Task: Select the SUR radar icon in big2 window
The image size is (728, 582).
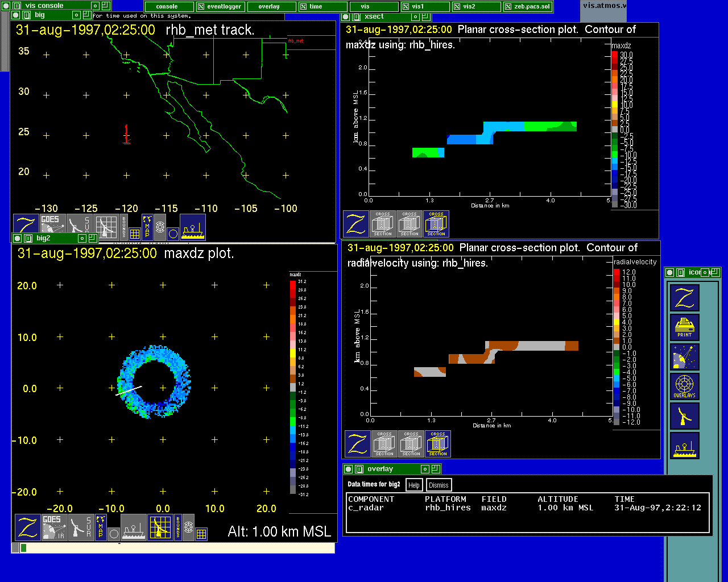Action: 81,527
